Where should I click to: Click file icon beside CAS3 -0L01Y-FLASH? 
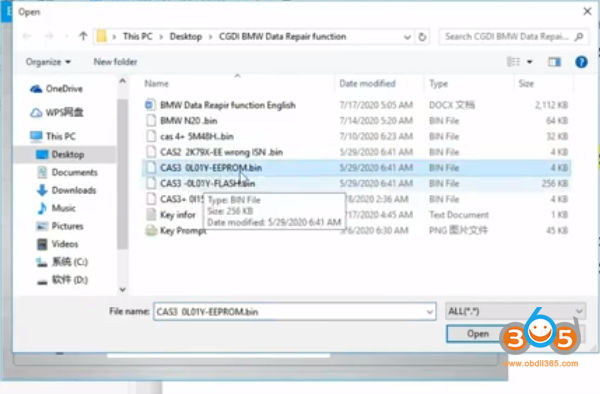(x=151, y=183)
